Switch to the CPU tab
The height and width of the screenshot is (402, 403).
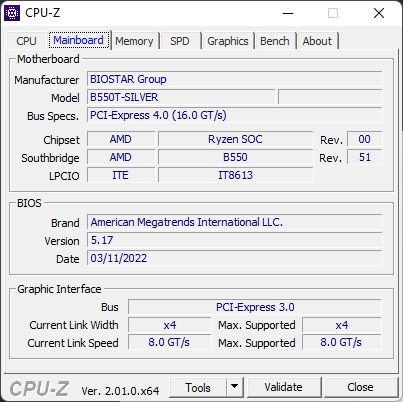(26, 41)
